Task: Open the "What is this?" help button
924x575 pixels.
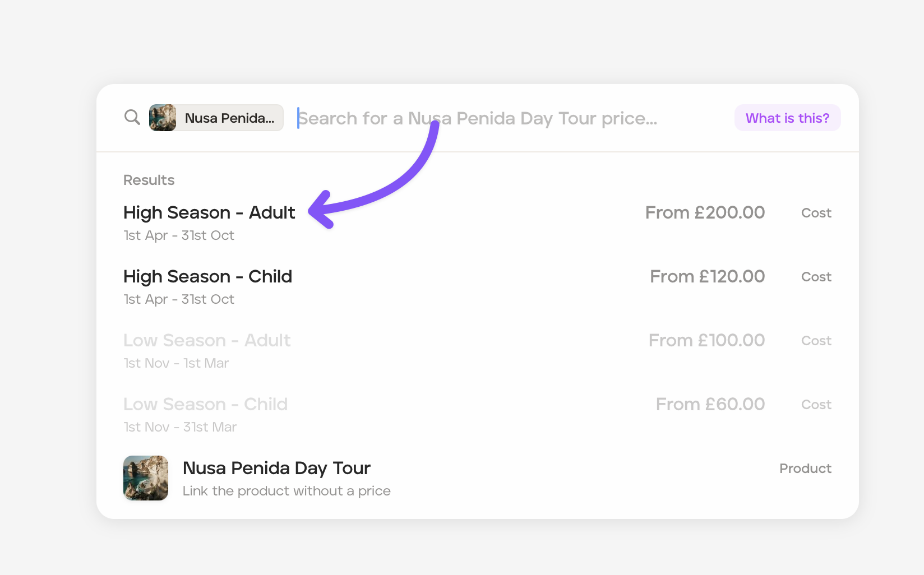Action: [787, 118]
